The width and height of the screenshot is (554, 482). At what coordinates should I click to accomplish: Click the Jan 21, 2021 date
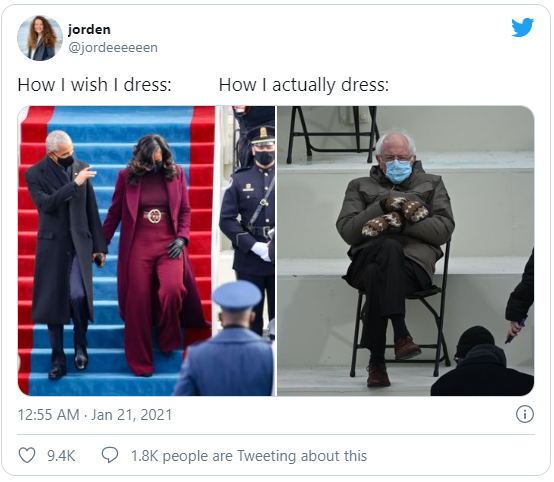[131, 415]
